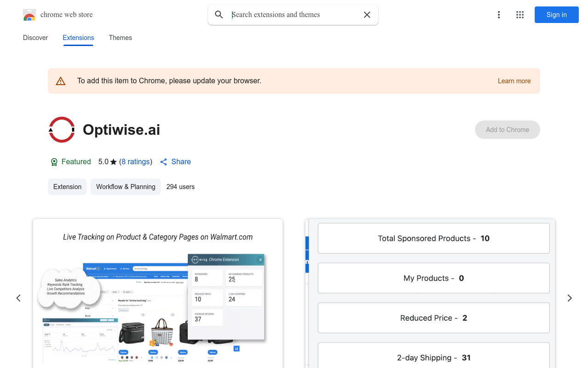Click the Share link
588x368 pixels.
[175, 162]
